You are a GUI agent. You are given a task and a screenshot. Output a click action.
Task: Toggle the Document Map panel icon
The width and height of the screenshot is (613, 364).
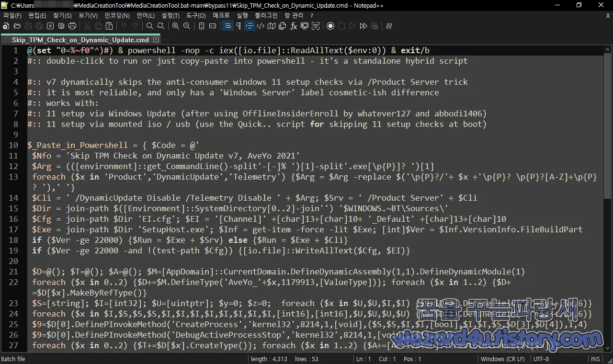272,26
